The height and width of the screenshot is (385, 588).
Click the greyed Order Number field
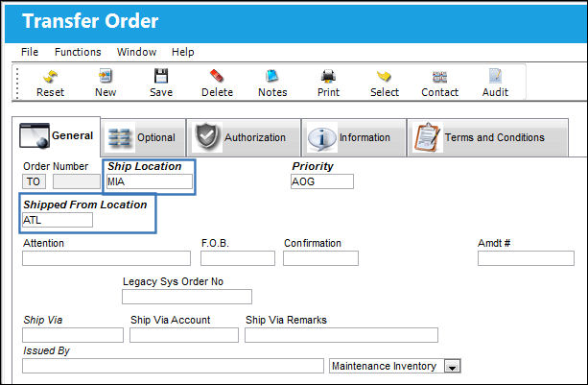click(x=77, y=181)
